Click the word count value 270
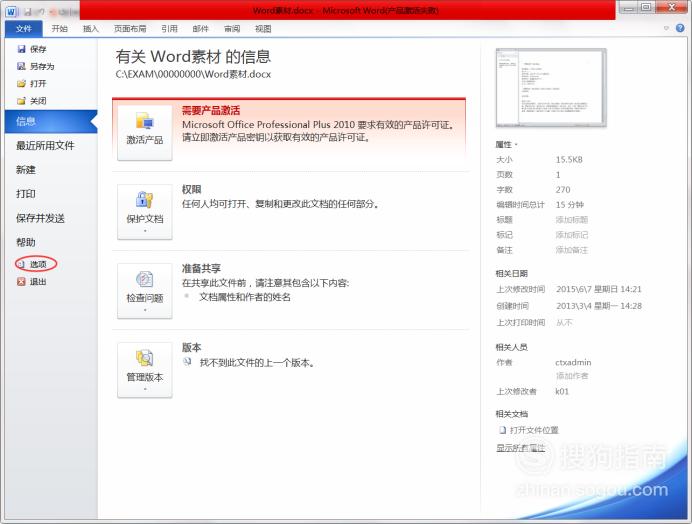Screen dimensions: 692x524 563,189
